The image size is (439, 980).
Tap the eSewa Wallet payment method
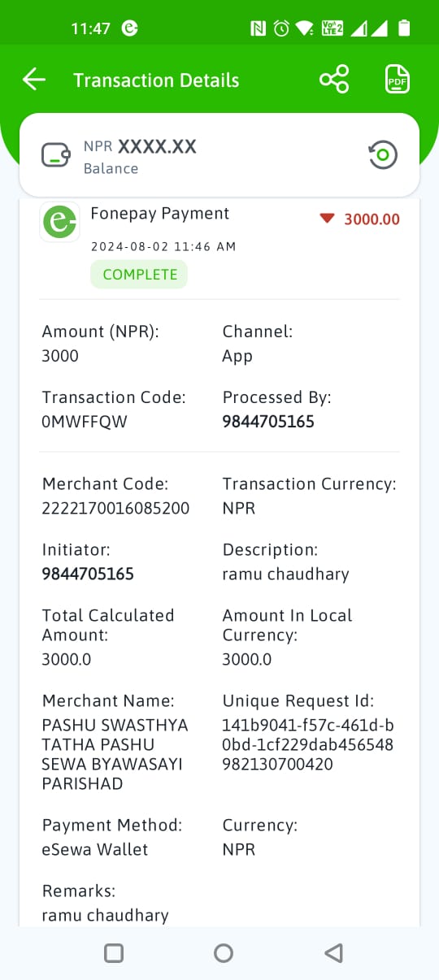tap(95, 850)
